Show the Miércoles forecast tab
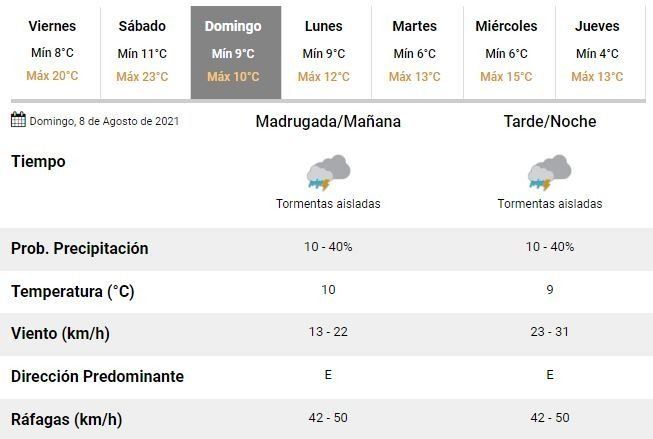Image resolution: width=653 pixels, height=439 pixels. tap(506, 51)
